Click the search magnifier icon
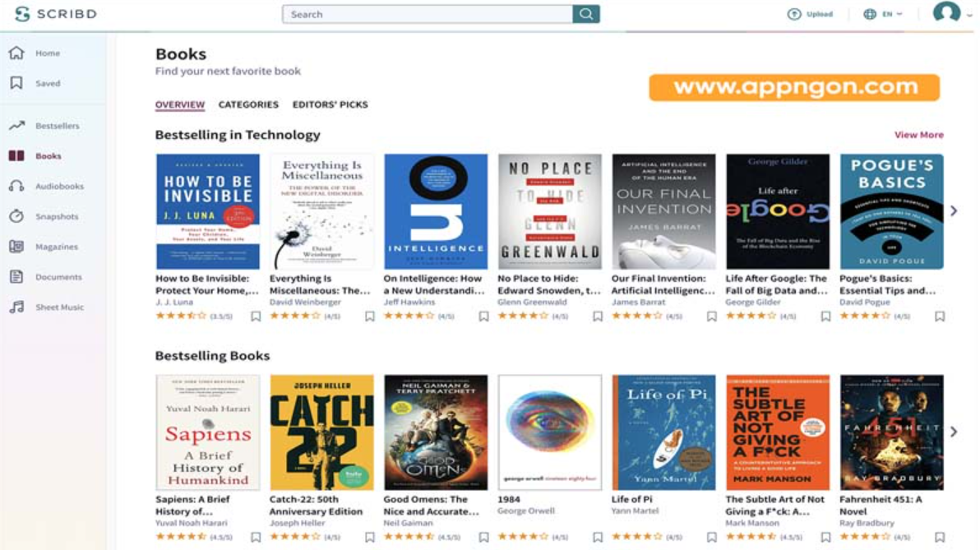Viewport: 980px width, 550px height. [586, 14]
